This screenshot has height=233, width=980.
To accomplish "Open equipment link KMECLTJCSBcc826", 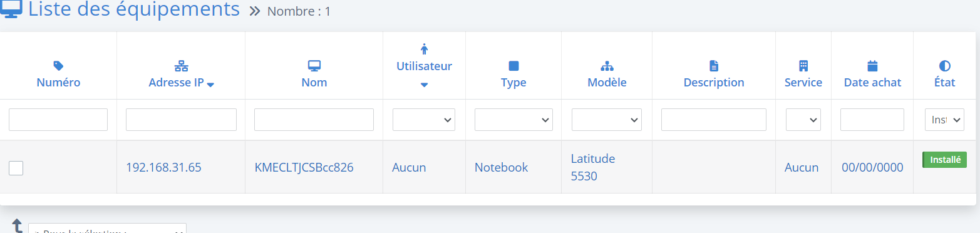I will point(304,167).
